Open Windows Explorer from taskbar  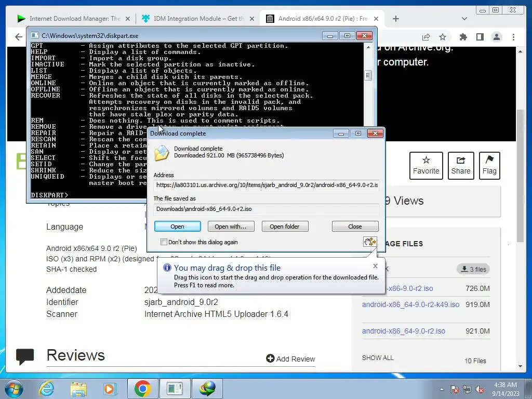click(78, 389)
